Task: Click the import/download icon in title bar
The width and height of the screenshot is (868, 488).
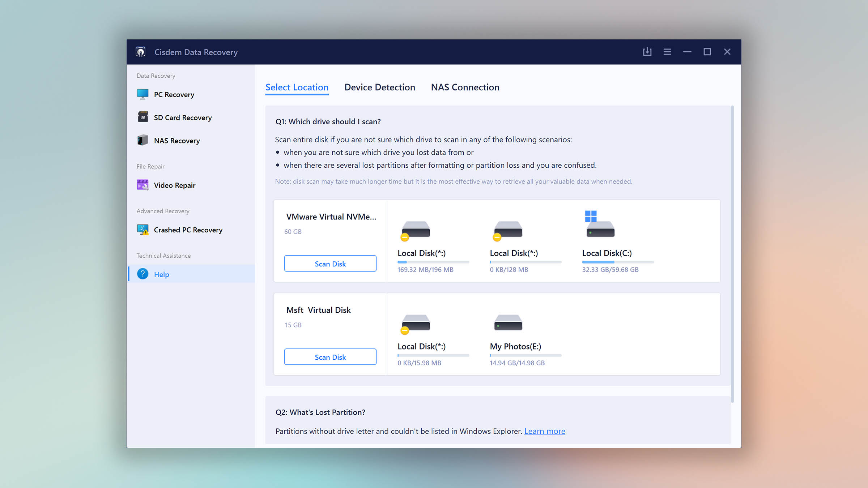Action: [647, 52]
